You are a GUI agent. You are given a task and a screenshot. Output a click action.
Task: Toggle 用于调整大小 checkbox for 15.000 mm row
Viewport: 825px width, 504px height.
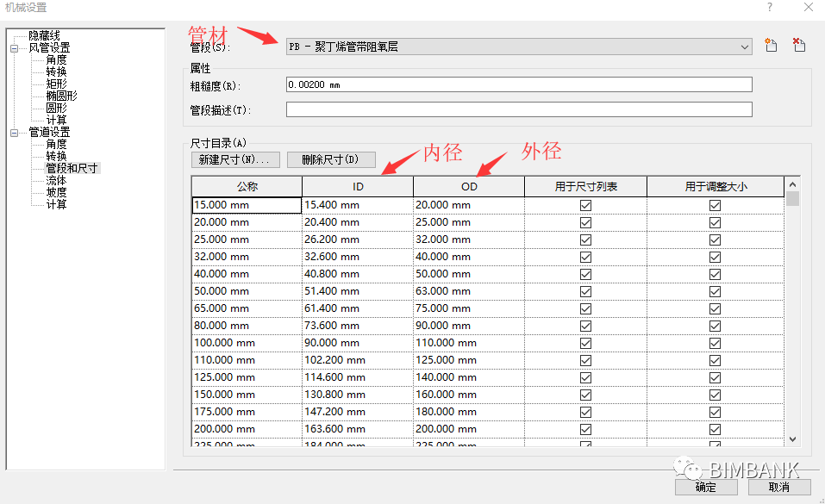[715, 205]
